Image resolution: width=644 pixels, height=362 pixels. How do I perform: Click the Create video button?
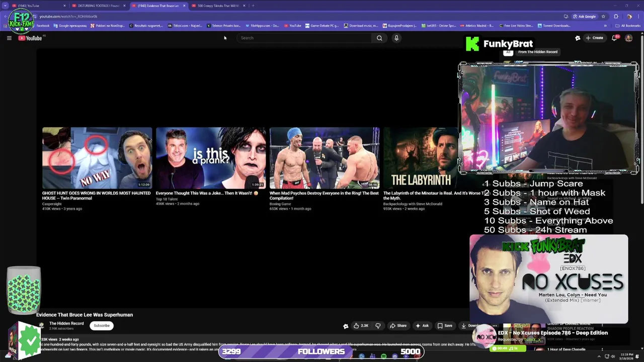click(595, 38)
